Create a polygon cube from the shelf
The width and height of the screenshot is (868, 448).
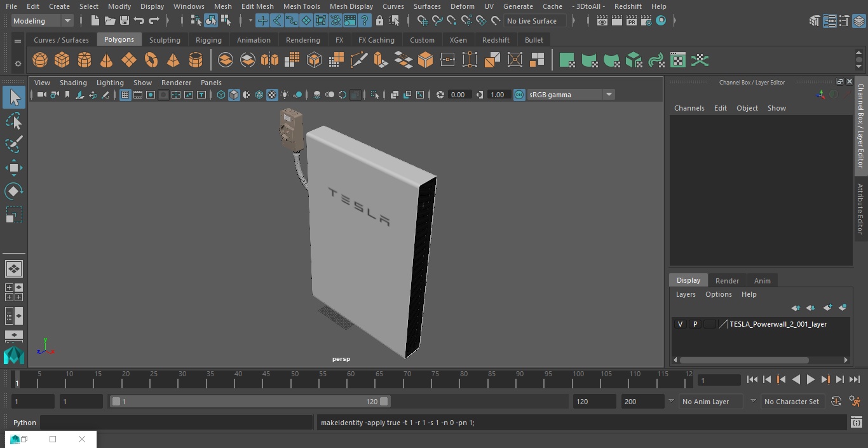62,60
